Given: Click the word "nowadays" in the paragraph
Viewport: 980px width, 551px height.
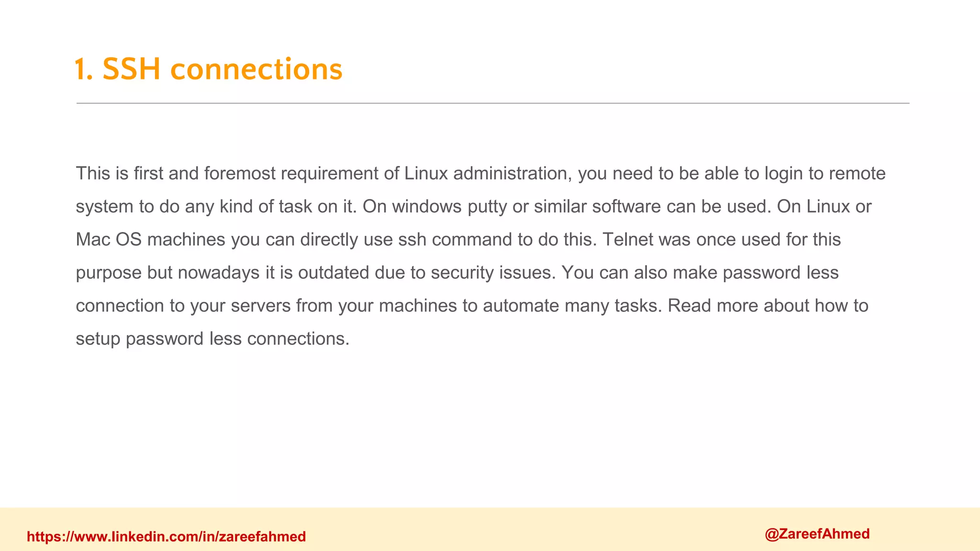Looking at the screenshot, I should click(219, 273).
